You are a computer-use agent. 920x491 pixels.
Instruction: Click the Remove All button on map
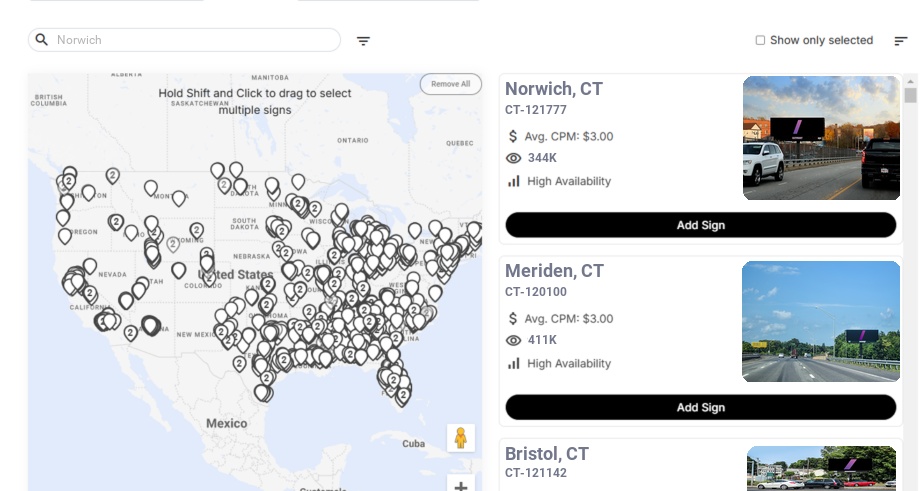click(x=450, y=84)
